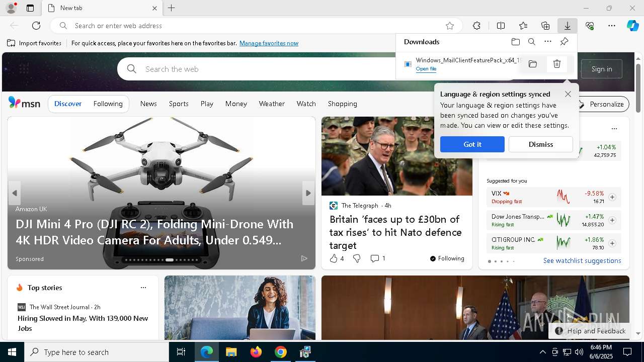Open Collections toolbar icon
The width and height of the screenshot is (644, 362).
545,26
